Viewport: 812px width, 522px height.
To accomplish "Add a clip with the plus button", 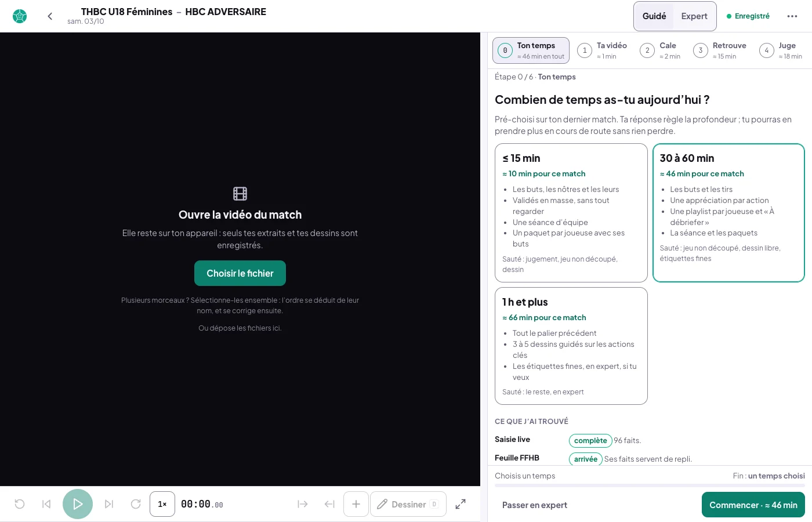I will point(356,504).
